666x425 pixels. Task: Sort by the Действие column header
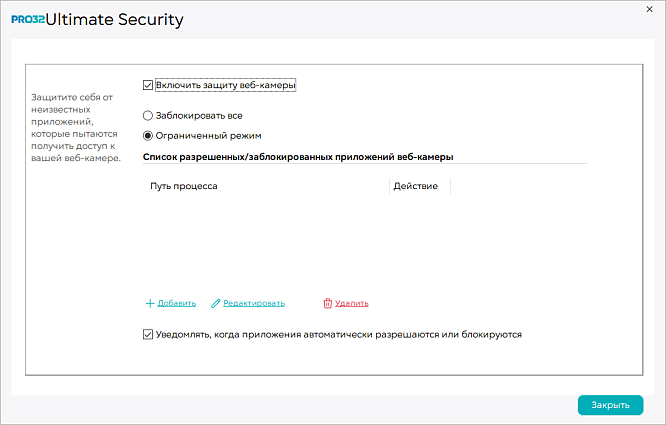pyautogui.click(x=415, y=186)
